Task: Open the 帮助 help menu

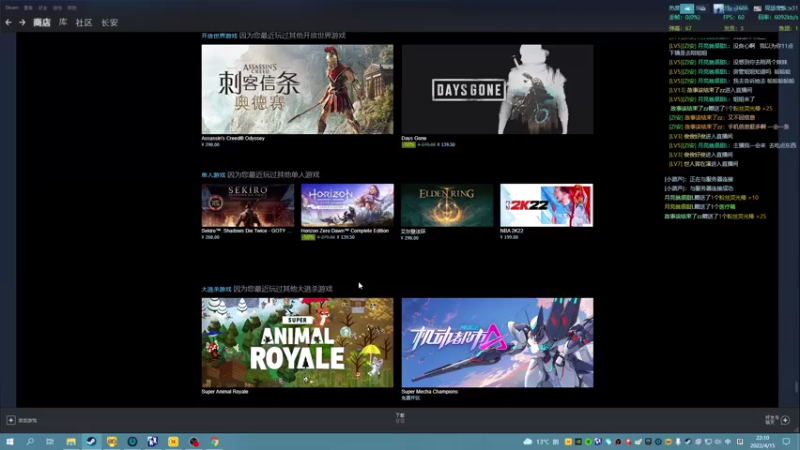Action: pos(72,8)
